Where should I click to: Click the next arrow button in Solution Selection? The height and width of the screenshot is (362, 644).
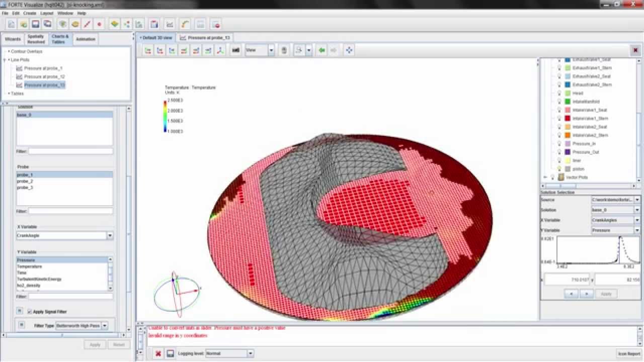586,294
